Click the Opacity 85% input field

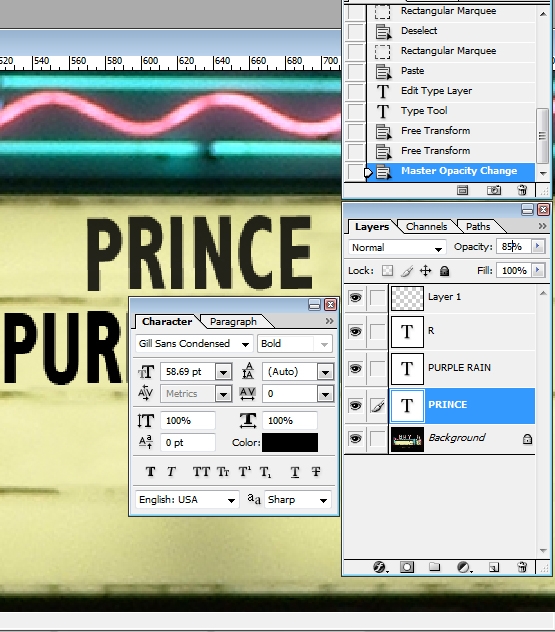514,246
